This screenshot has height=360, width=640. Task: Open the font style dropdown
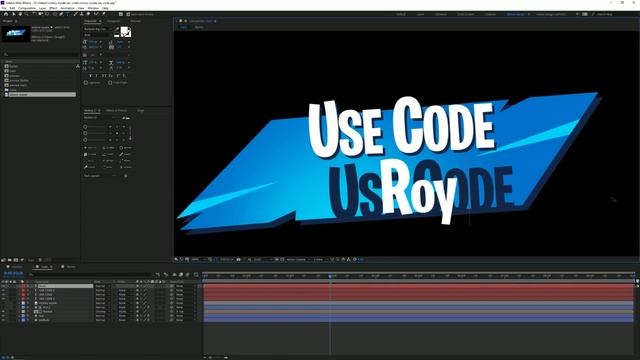point(98,35)
